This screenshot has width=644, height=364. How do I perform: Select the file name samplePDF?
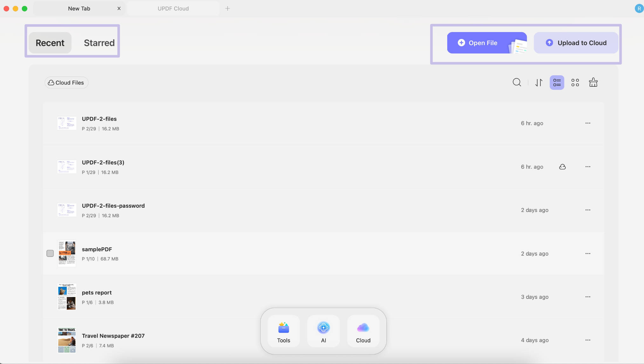click(x=97, y=249)
